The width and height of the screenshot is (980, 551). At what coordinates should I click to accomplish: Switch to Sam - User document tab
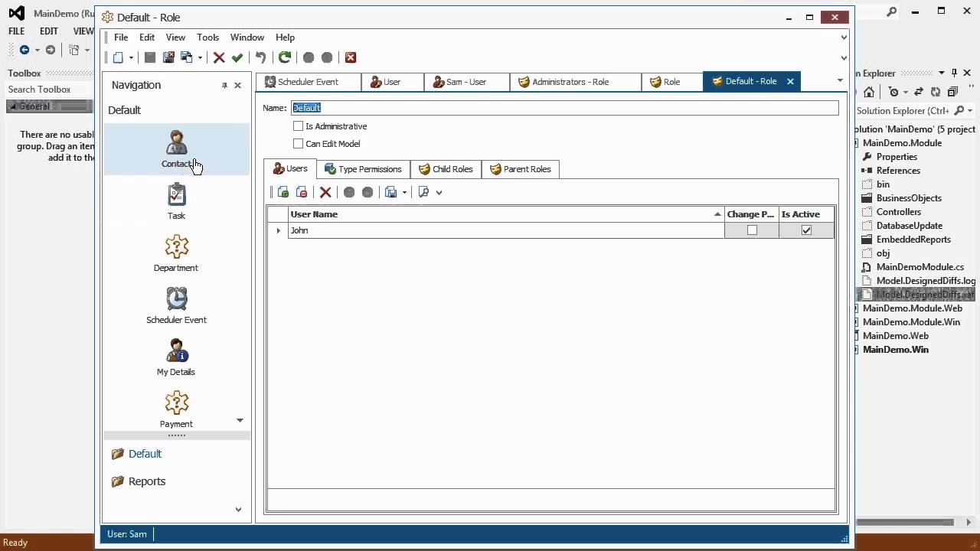(466, 82)
